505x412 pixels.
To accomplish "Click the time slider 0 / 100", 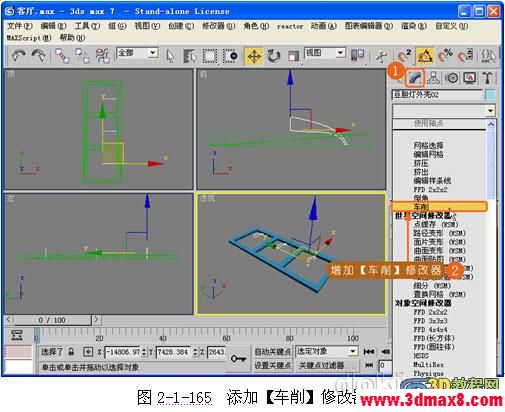I will (x=52, y=320).
